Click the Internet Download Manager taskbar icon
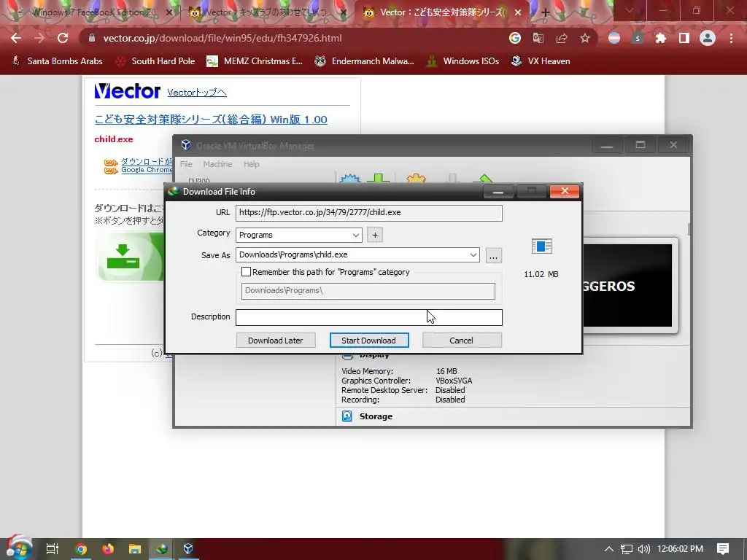Screen dimensions: 747x560 point(161,549)
